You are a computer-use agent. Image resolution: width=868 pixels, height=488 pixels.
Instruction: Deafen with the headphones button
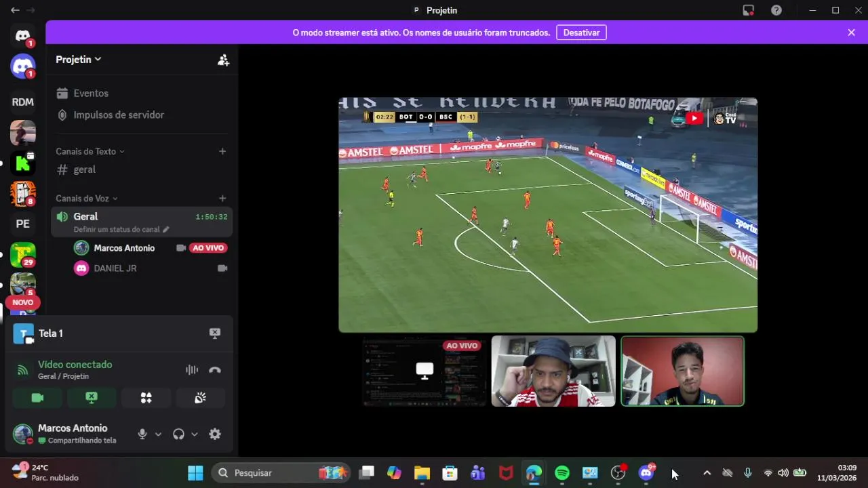178,434
